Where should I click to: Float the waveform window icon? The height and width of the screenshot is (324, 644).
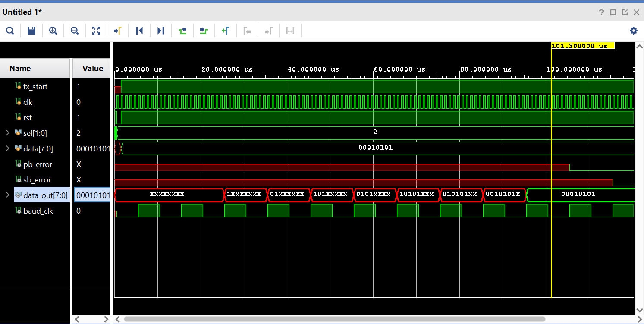625,13
